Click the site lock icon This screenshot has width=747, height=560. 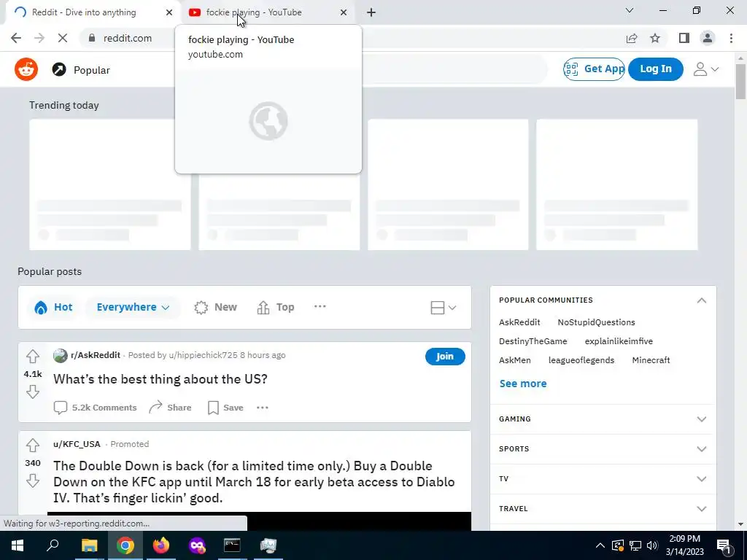(x=92, y=38)
